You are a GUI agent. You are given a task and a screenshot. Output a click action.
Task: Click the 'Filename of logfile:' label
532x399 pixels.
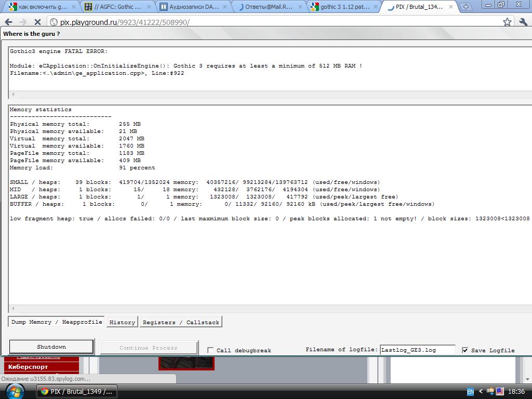tap(341, 350)
